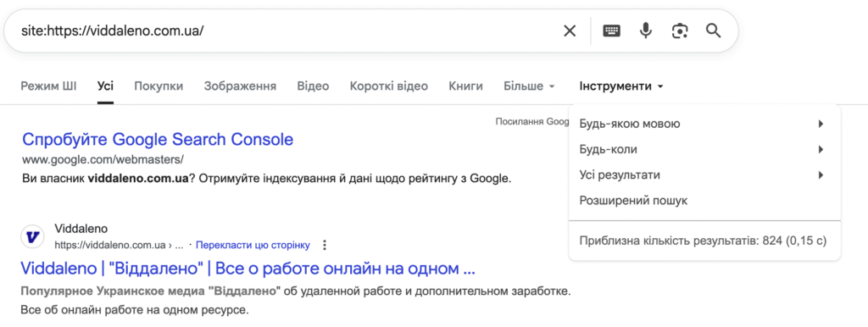This screenshot has height=327, width=868.
Task: Click the Viddaleno site favicon
Action: tap(32, 237)
